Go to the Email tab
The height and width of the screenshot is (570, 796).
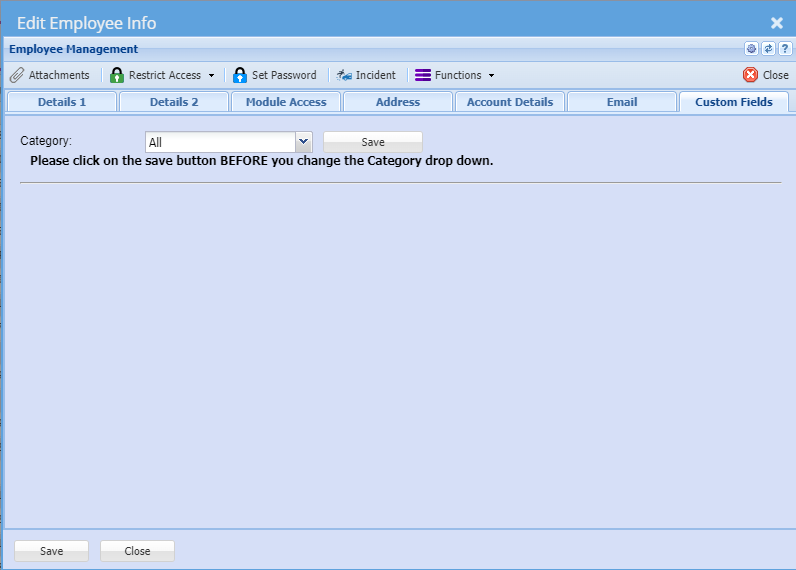pyautogui.click(x=622, y=102)
